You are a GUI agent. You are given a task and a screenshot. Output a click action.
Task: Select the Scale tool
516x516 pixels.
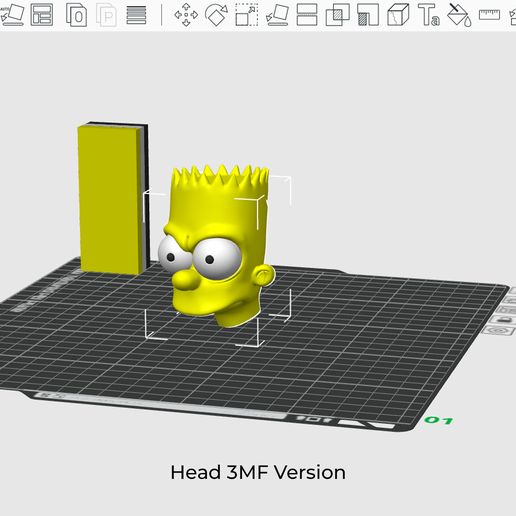point(247,15)
